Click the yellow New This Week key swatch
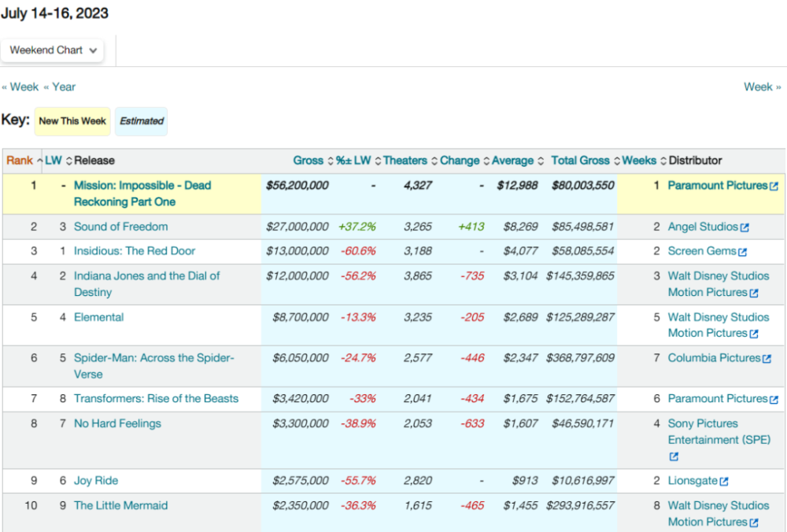This screenshot has height=532, width=787. coord(72,121)
